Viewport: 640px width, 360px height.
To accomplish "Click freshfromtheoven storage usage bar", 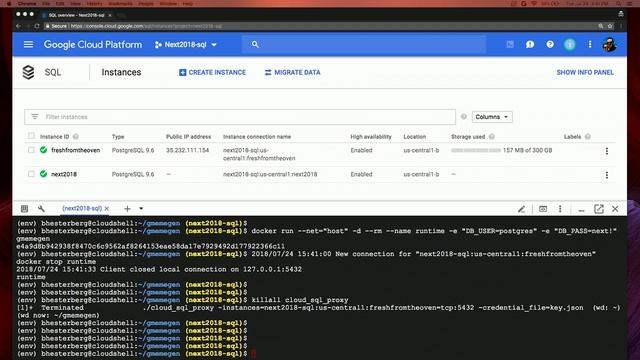I will tap(476, 150).
